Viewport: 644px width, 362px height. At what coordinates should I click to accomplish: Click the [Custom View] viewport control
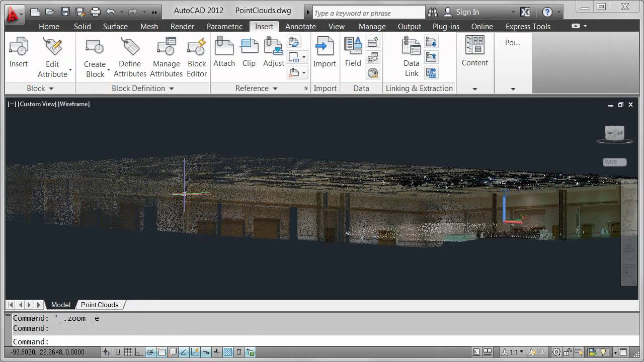[37, 104]
